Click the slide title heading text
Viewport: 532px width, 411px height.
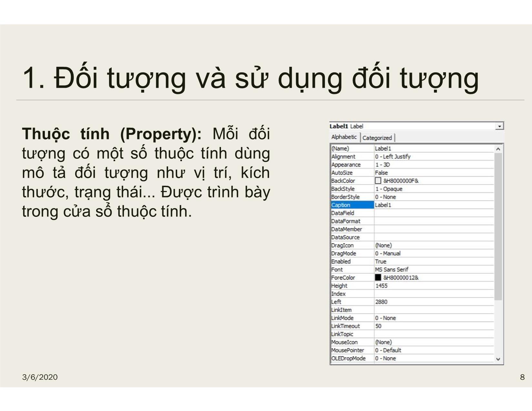coord(251,78)
